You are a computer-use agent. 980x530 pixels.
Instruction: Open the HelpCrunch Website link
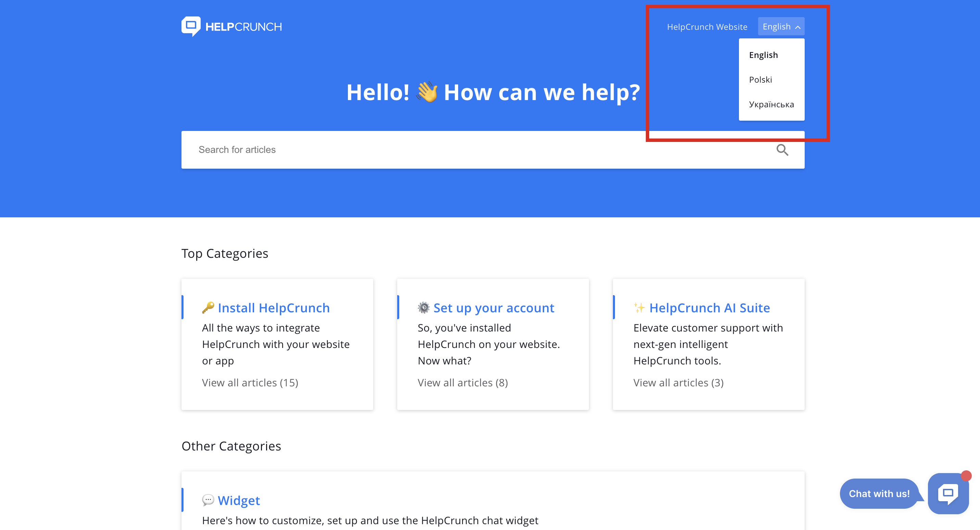pos(707,27)
